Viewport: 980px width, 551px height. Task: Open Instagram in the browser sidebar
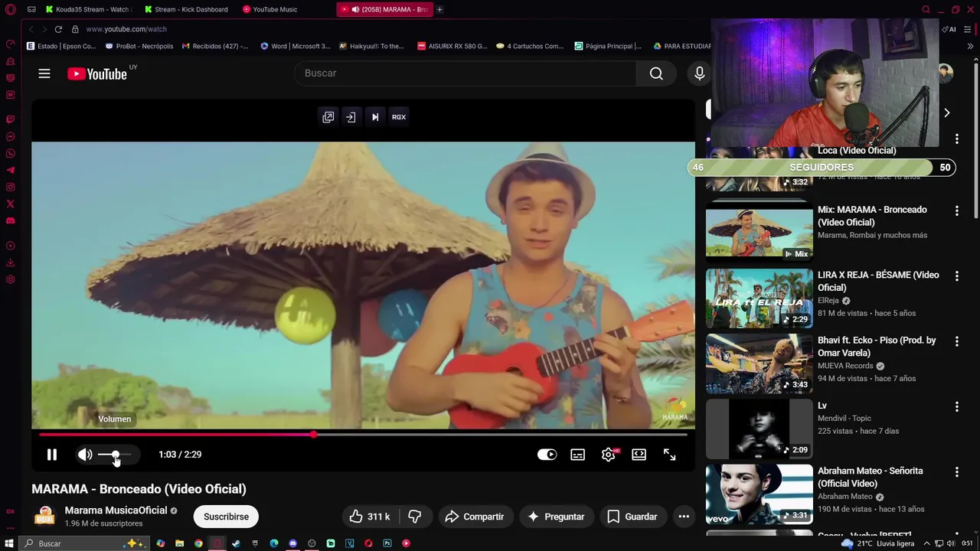(11, 187)
